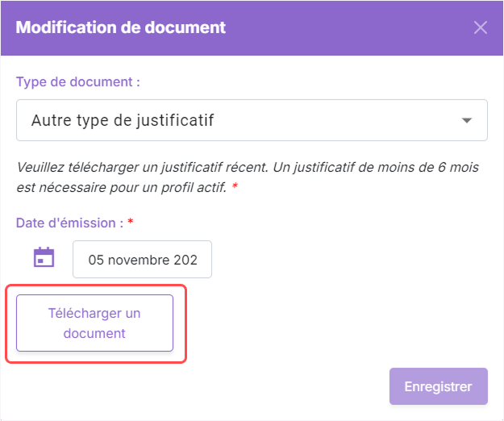Viewport: 504px width, 421px height.
Task: Click the red asterisk next to Date d'émission
Action: pyautogui.click(x=130, y=221)
